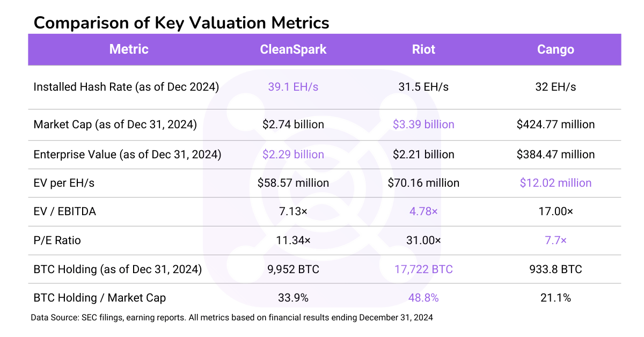Select Riot's $3.39 billion market cap

click(x=423, y=124)
